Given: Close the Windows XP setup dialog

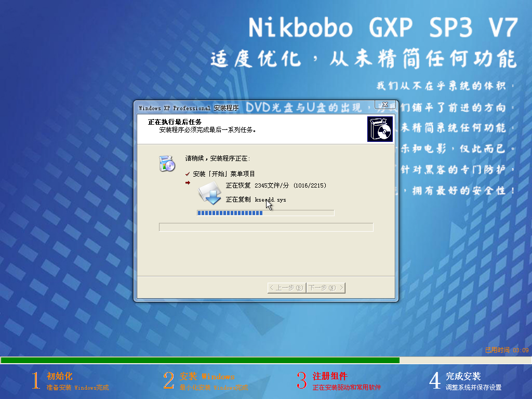Looking at the screenshot, I should pos(385,104).
